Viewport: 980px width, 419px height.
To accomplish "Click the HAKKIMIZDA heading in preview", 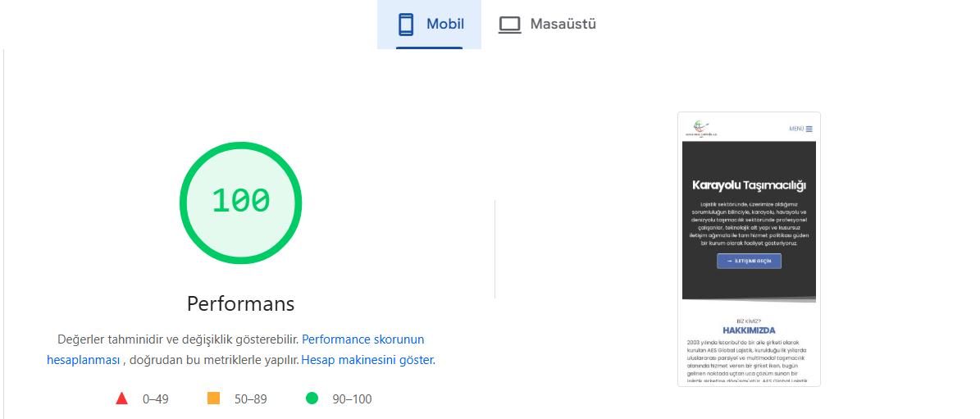I will (x=749, y=330).
